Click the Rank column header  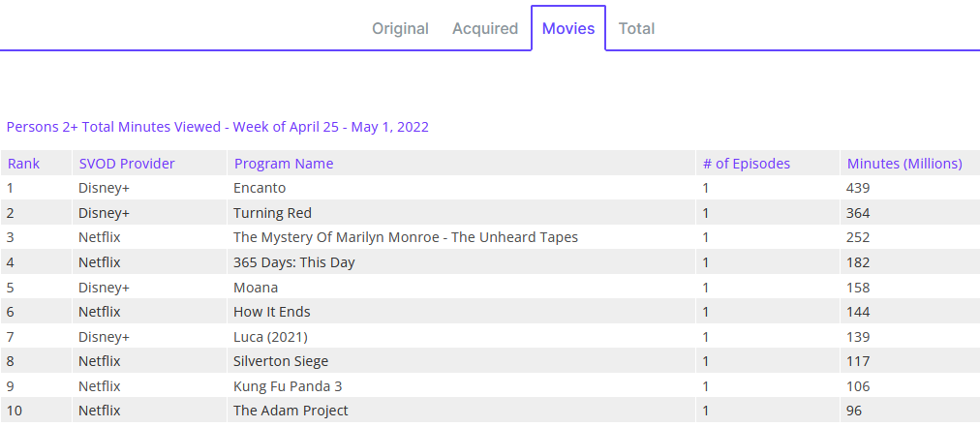23,164
